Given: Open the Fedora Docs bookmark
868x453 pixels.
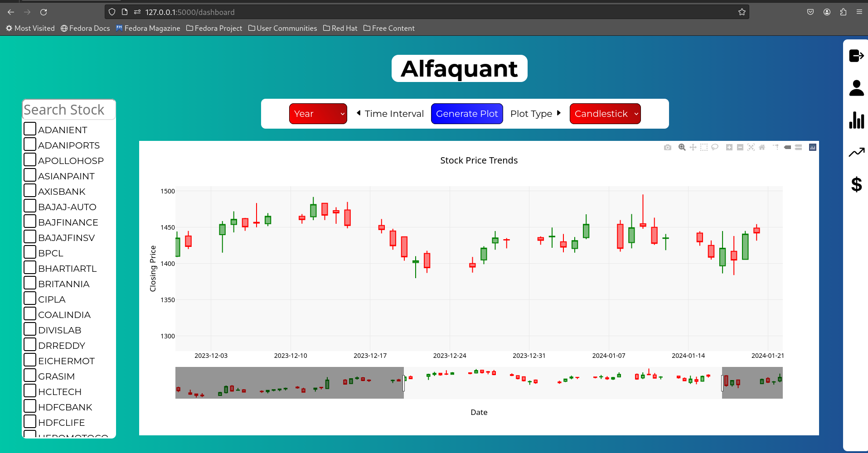Looking at the screenshot, I should (x=85, y=28).
